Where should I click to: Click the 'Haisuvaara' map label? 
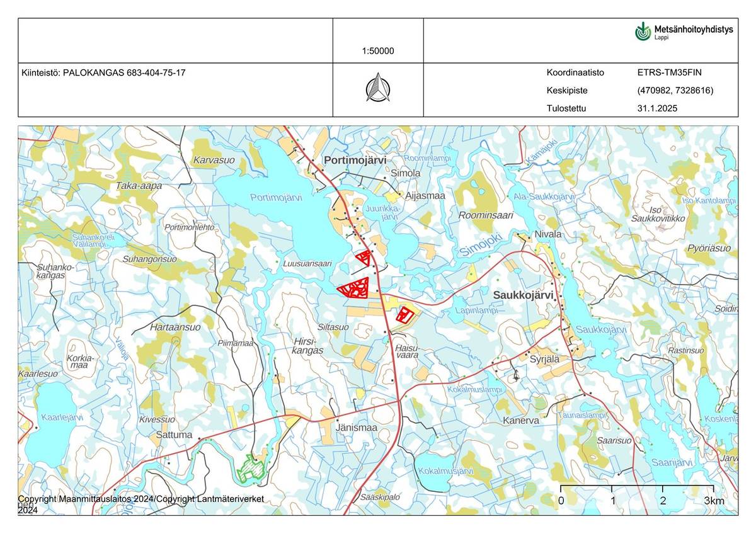(406, 351)
